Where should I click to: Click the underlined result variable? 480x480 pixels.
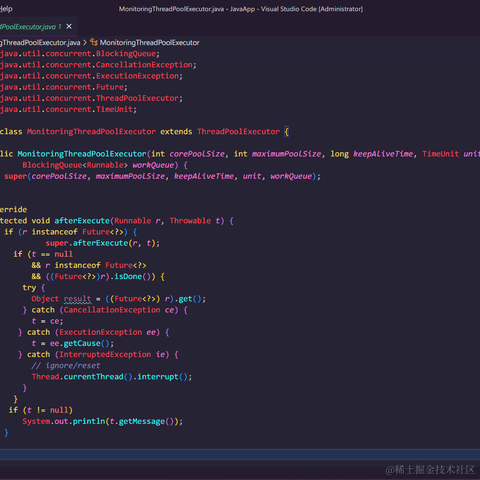click(77, 299)
